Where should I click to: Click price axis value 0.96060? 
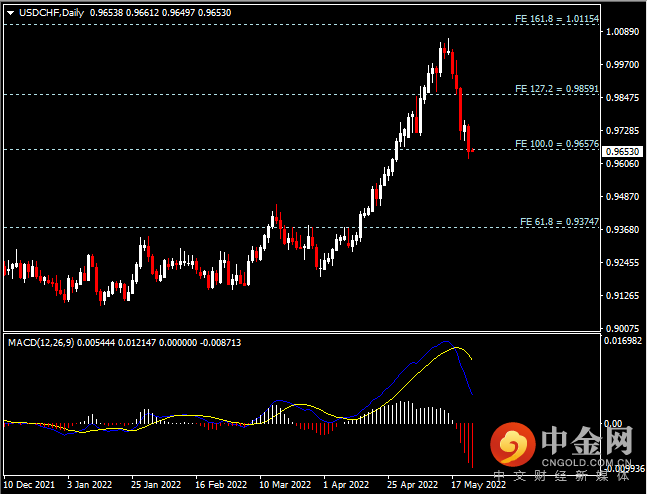tap(622, 163)
